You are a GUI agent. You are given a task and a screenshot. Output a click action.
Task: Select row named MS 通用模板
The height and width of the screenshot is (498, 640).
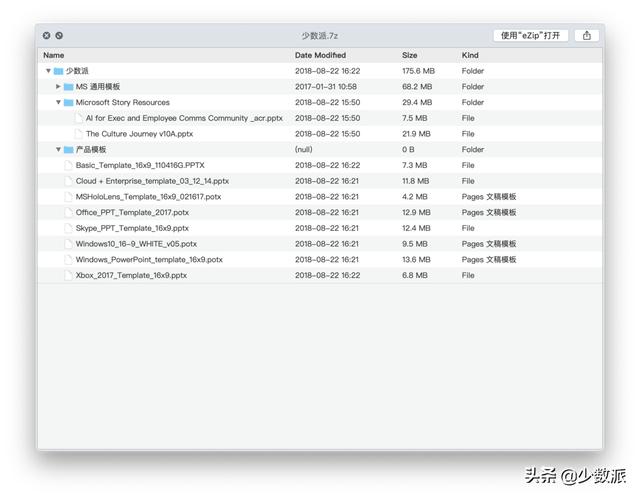click(x=320, y=87)
